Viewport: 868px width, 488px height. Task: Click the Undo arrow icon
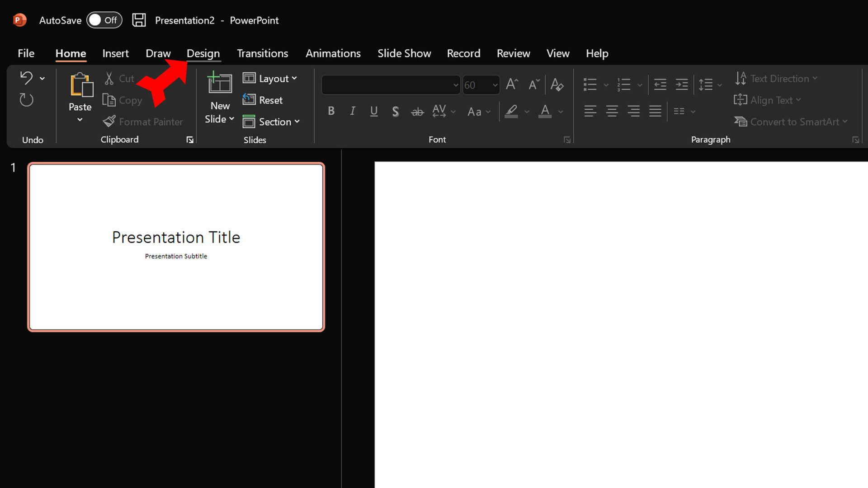coord(27,78)
